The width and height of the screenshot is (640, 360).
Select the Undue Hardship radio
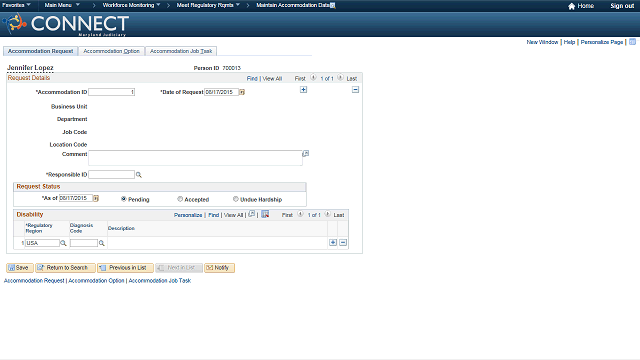tap(236, 199)
